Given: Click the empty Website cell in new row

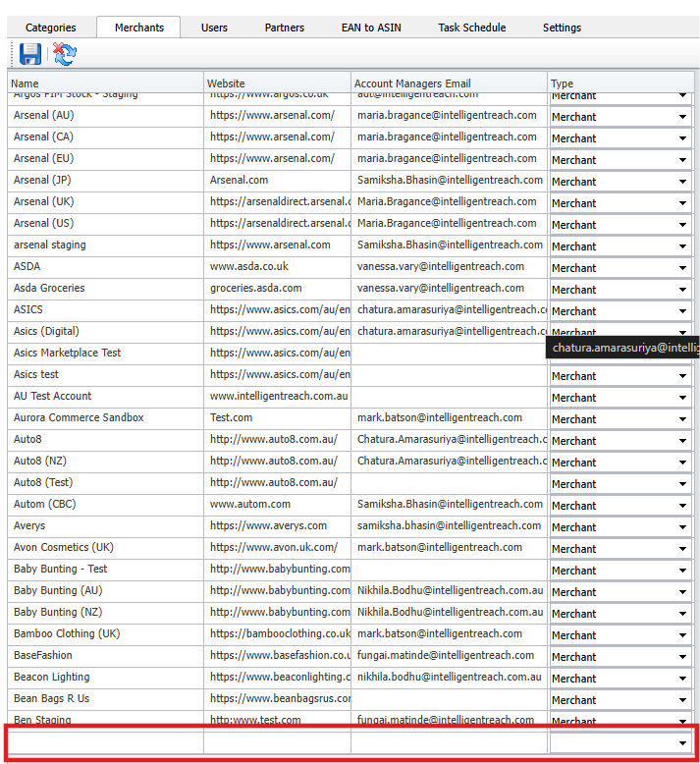Looking at the screenshot, I should click(277, 742).
